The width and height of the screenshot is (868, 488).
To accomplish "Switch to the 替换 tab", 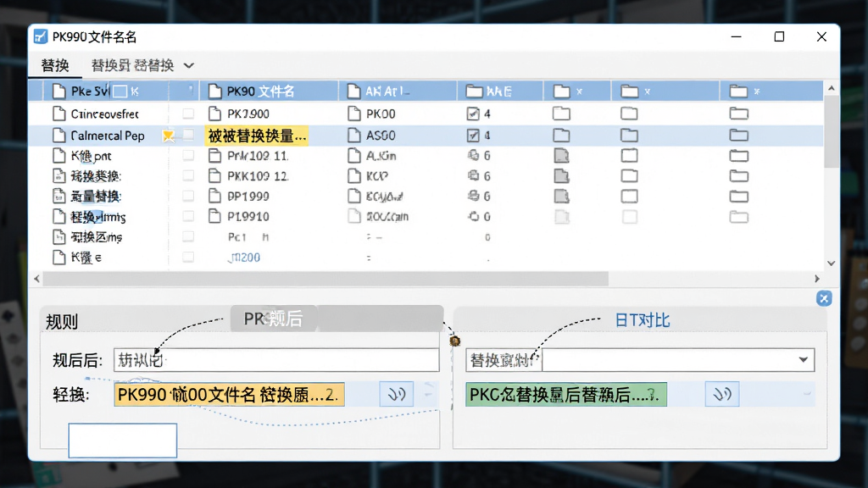I will click(55, 65).
